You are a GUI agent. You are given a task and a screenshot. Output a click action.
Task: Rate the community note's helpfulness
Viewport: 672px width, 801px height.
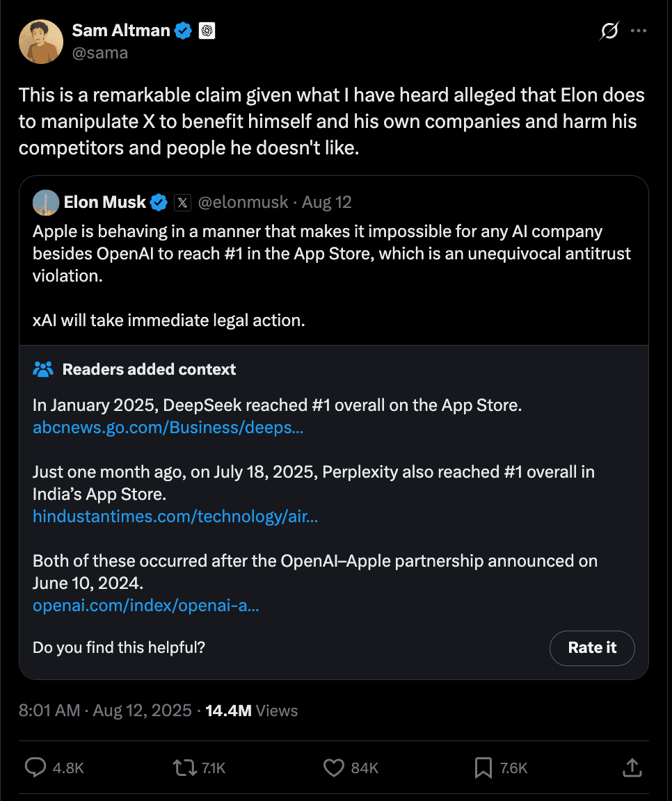pyautogui.click(x=592, y=648)
